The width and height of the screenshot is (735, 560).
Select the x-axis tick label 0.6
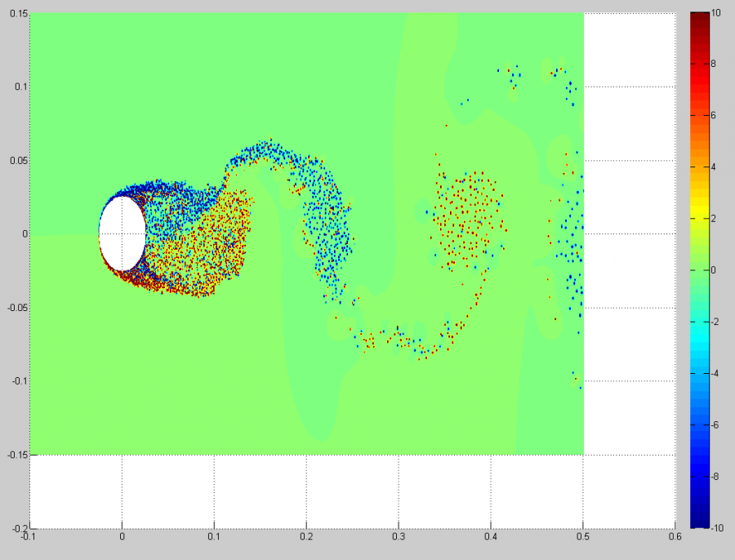[x=675, y=536]
